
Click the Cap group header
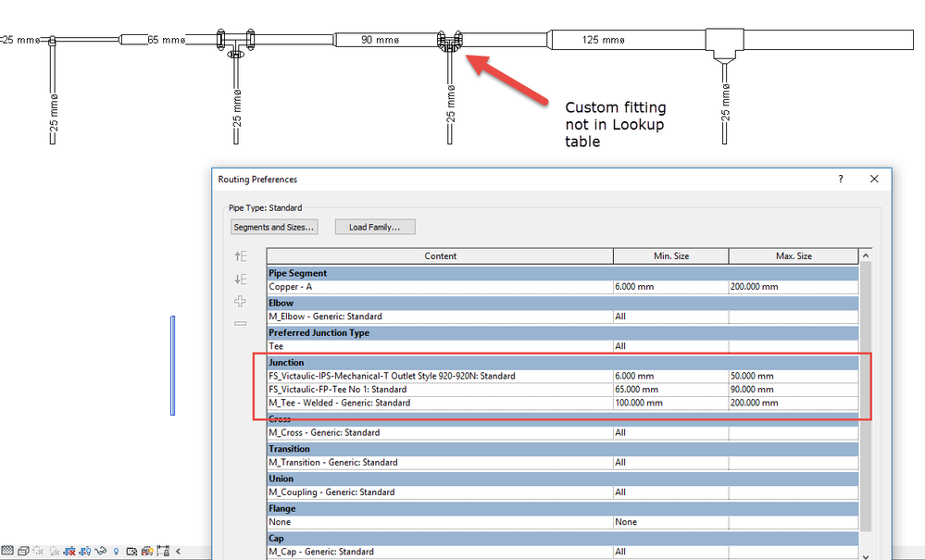tap(563, 538)
